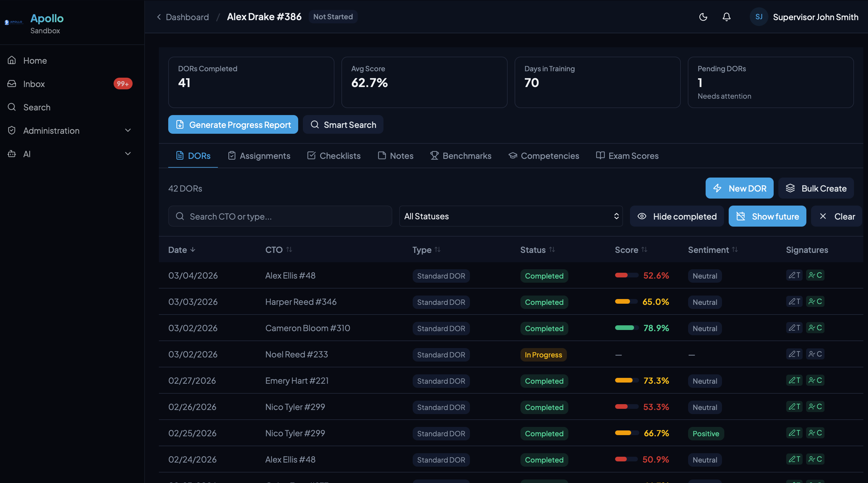Create a New DOR

pyautogui.click(x=739, y=188)
